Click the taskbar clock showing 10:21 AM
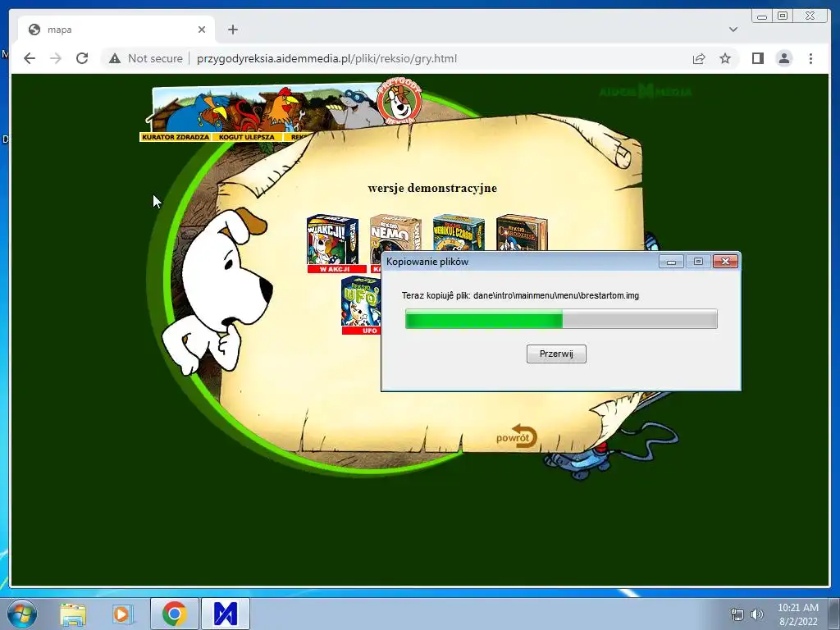Image resolution: width=840 pixels, height=630 pixels. tap(797, 614)
